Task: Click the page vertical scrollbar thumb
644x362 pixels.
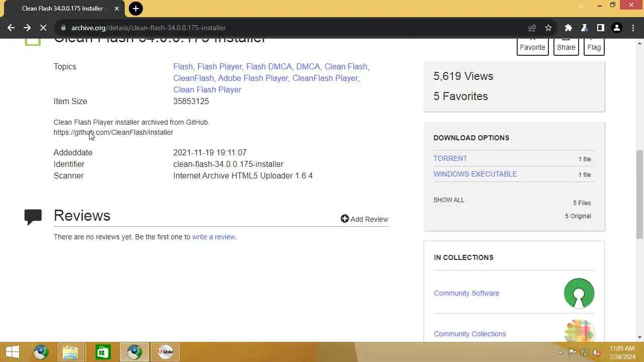Action: [639, 195]
